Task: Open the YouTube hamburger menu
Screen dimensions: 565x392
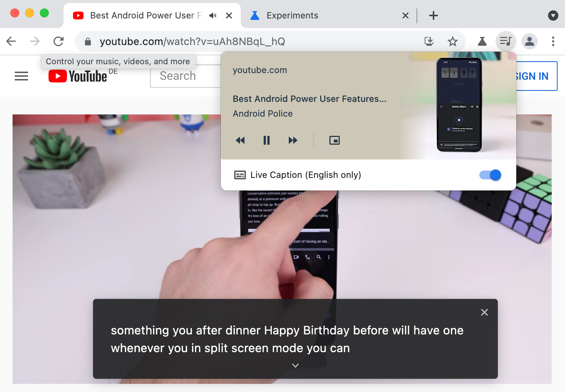Action: click(x=21, y=76)
